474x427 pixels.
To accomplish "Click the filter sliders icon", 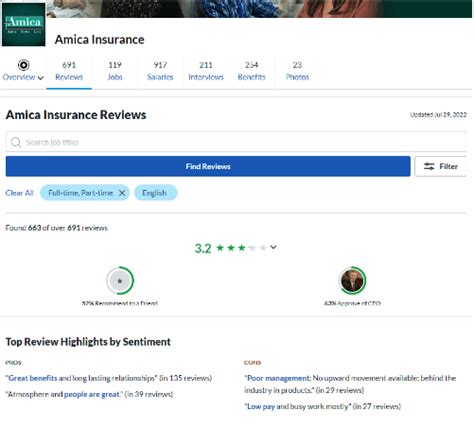I will (429, 166).
